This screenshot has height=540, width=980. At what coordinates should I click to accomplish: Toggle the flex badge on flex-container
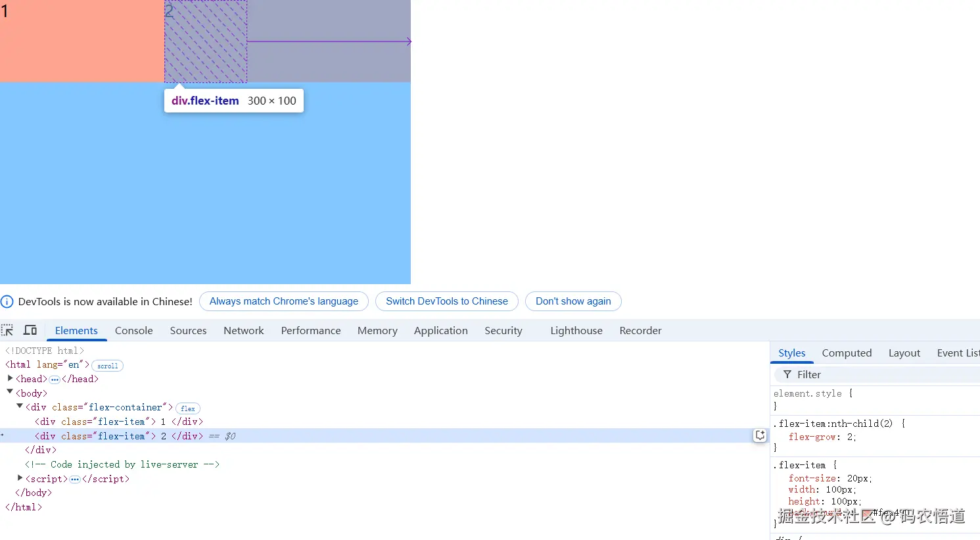(x=187, y=408)
